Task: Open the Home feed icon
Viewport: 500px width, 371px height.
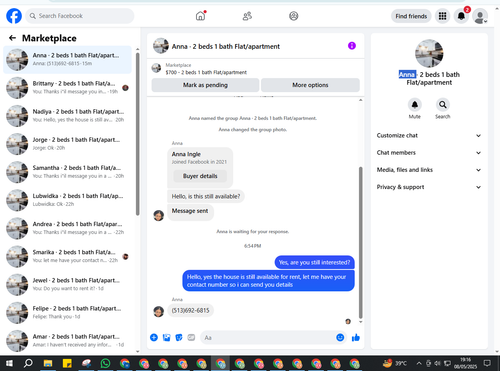Action: click(200, 16)
